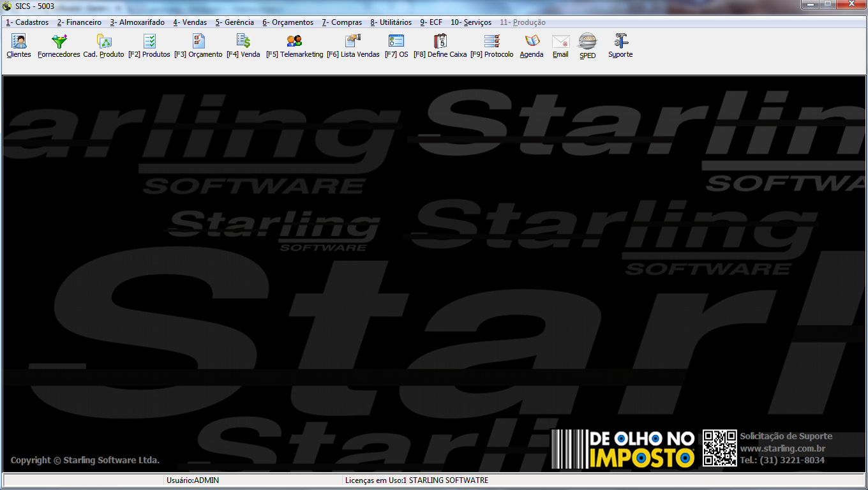This screenshot has height=490, width=868.
Task: Open the [F2] Produtos list
Action: pyautogui.click(x=149, y=46)
